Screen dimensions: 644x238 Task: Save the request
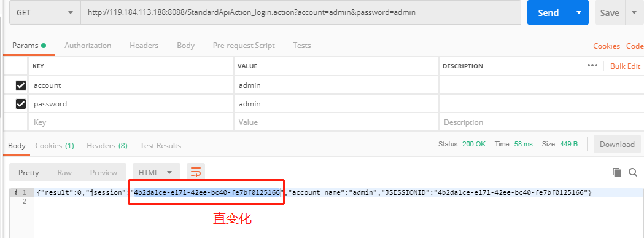point(610,13)
